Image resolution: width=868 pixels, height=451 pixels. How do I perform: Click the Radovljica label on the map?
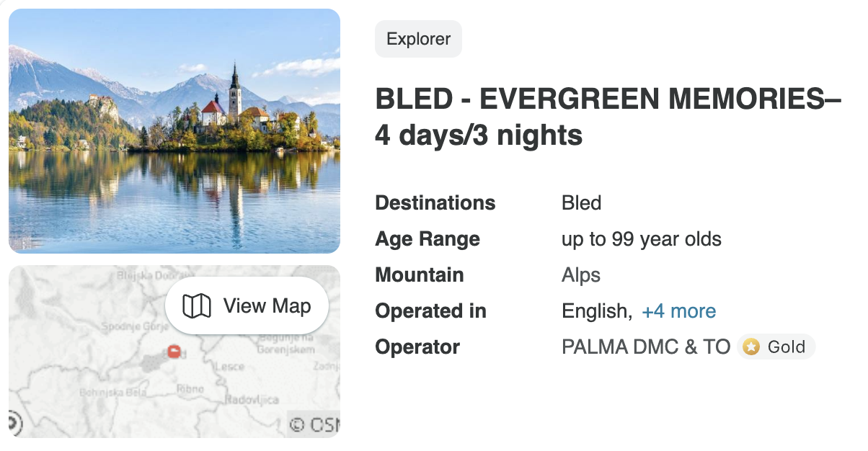(252, 399)
